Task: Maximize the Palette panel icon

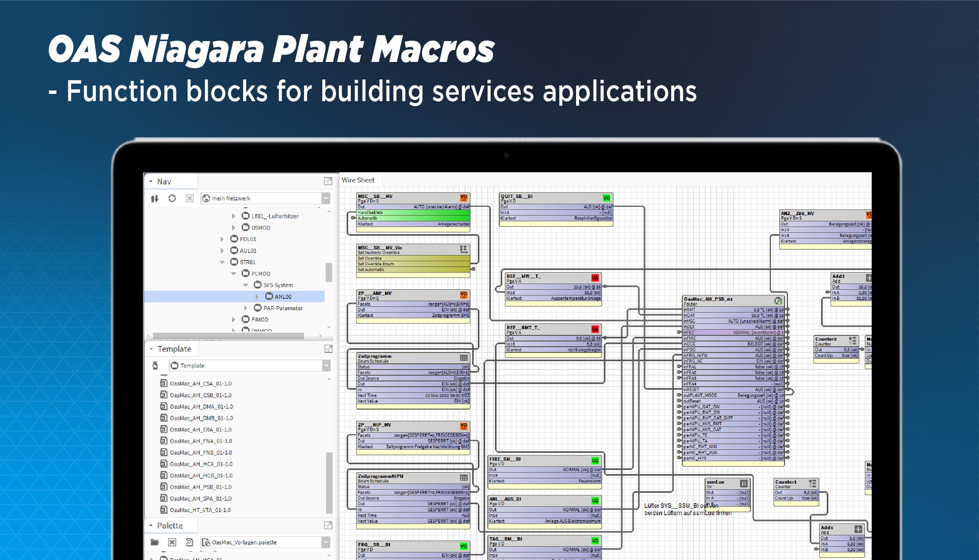Action: point(328,525)
